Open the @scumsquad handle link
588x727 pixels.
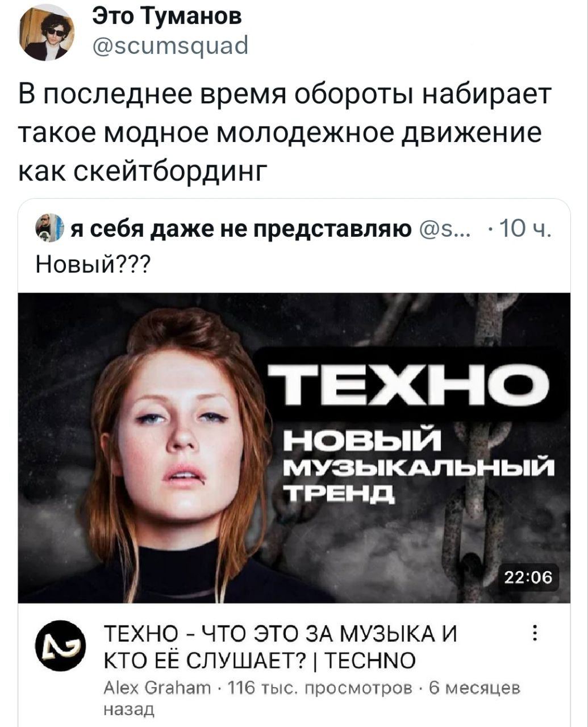click(x=170, y=44)
